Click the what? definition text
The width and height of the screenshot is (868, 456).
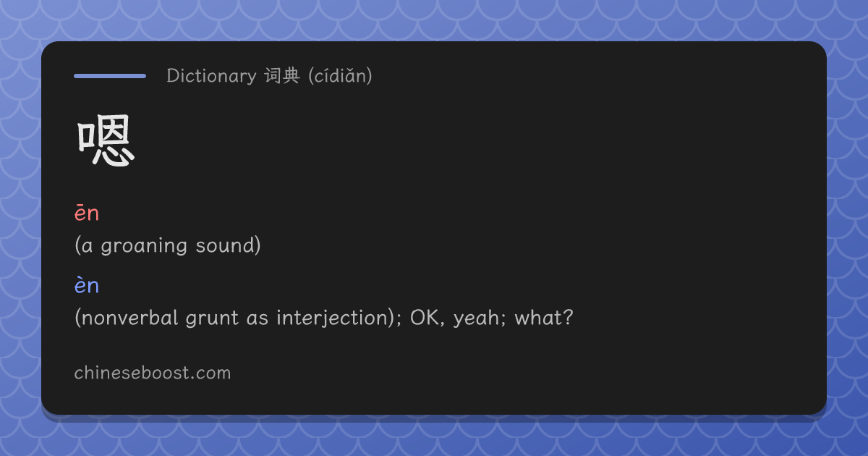[x=544, y=318]
